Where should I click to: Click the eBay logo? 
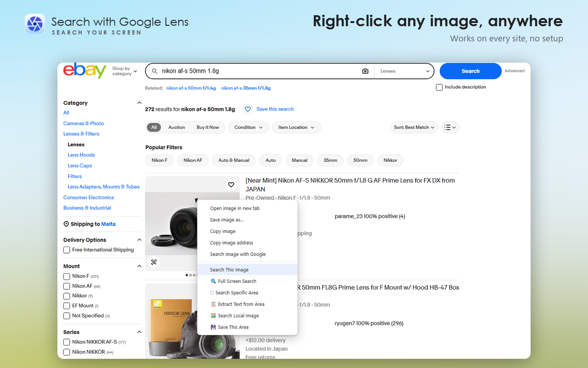[x=85, y=71]
